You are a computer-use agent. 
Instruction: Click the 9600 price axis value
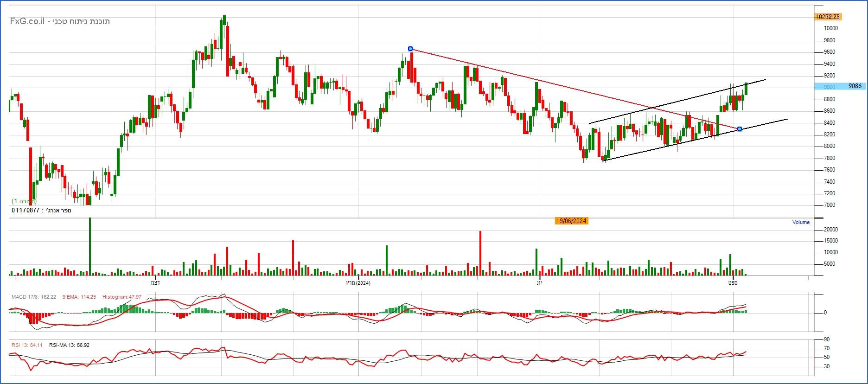point(830,52)
